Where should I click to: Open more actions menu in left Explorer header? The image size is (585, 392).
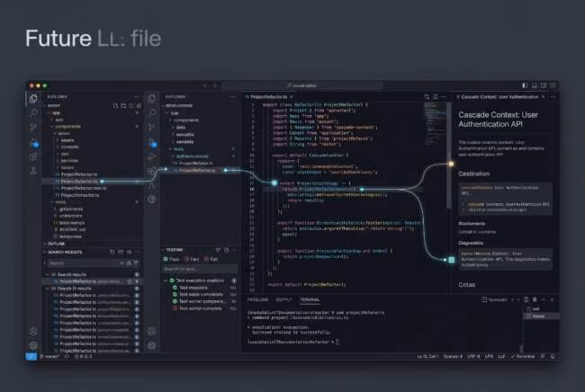tap(137, 97)
